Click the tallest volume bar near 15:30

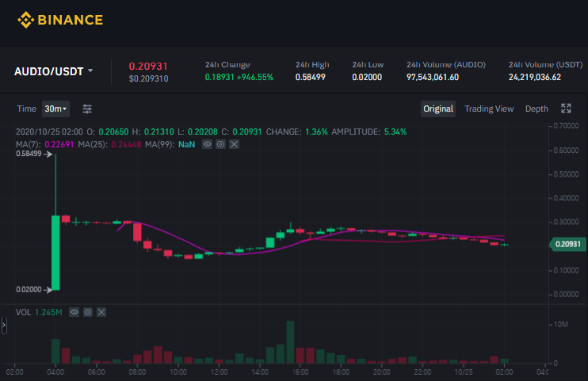click(x=290, y=341)
